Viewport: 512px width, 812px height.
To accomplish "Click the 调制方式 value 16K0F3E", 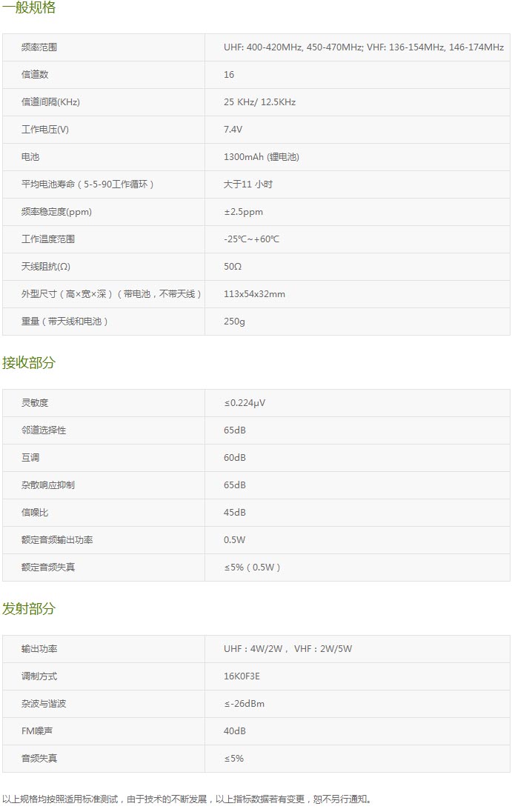I will click(242, 676).
